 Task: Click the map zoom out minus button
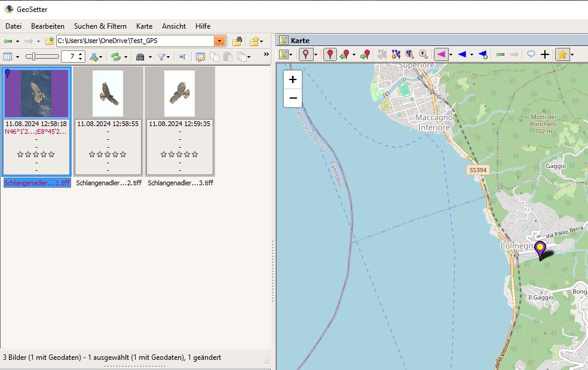pos(293,98)
